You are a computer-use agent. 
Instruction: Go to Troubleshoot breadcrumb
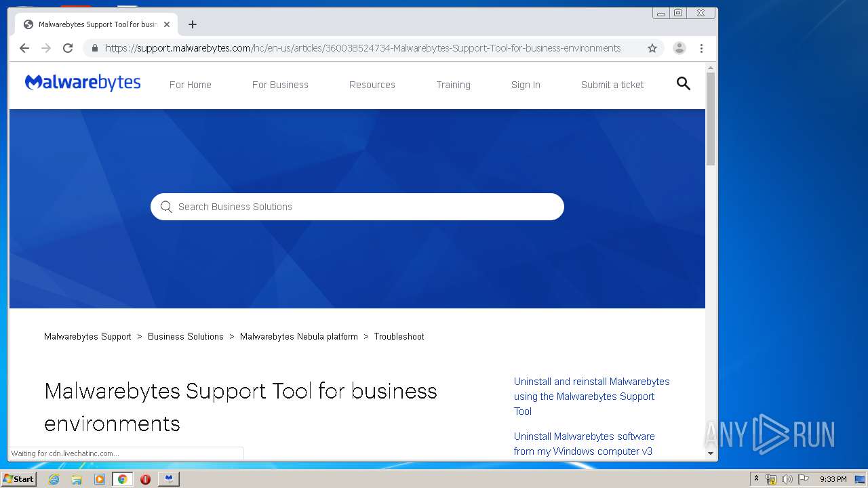(x=399, y=336)
